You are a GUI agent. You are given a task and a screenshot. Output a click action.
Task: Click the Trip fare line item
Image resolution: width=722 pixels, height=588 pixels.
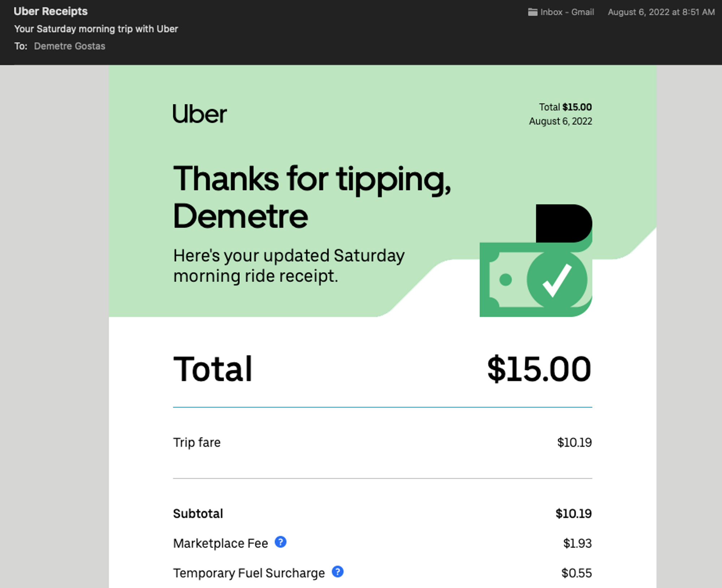point(382,443)
